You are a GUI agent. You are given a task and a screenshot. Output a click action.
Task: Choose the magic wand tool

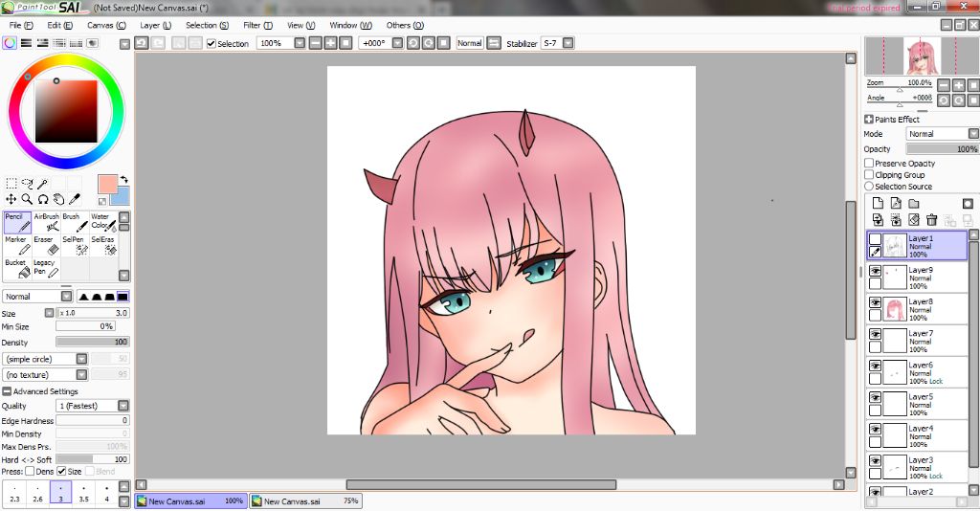click(x=42, y=183)
